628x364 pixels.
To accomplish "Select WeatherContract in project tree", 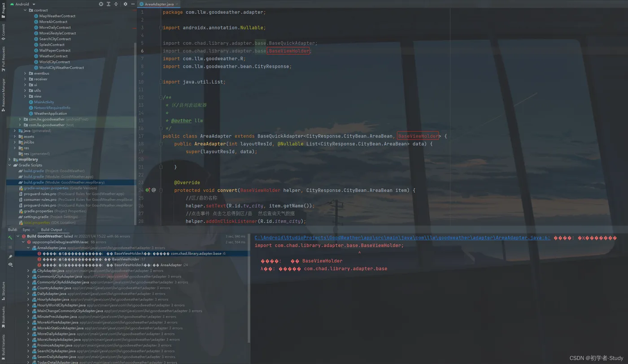I will pos(53,56).
